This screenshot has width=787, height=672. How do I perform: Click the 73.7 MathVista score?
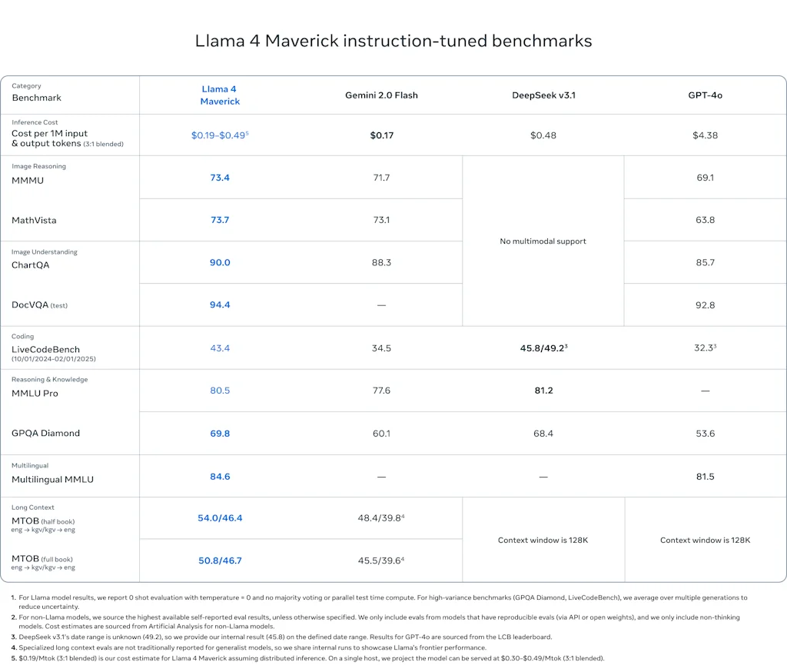point(220,219)
